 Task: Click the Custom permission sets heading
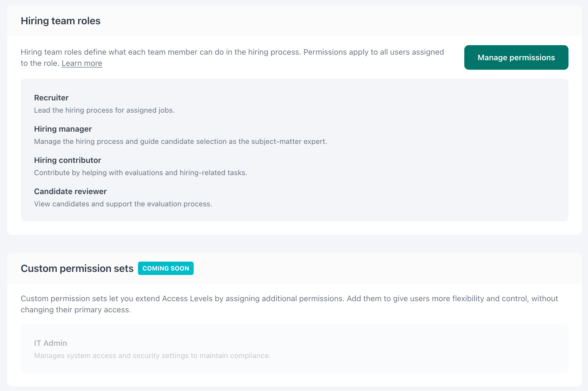tap(77, 268)
